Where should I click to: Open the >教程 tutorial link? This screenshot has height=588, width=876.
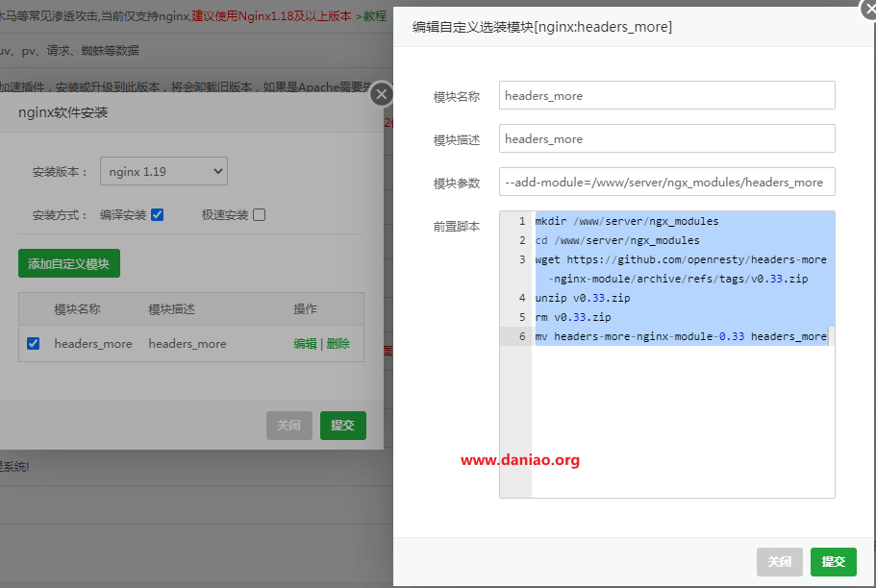(x=371, y=16)
